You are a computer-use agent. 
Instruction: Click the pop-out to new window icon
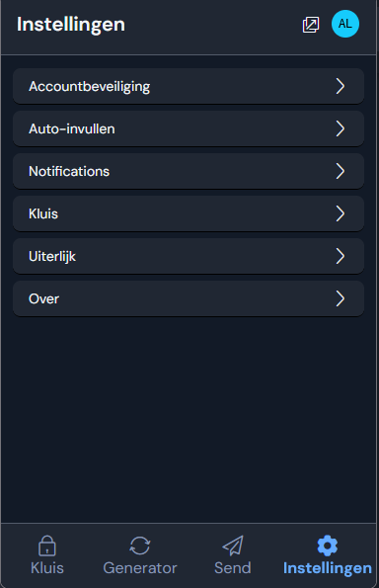[311, 25]
